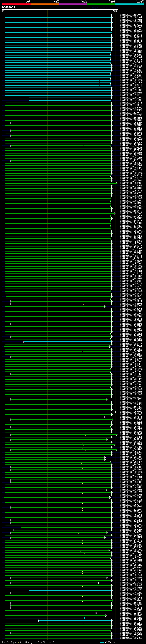Select the UniRef100_B6THG9 hit
Image resolution: width=146 pixels, height=644 pixels.
[x=131, y=58]
